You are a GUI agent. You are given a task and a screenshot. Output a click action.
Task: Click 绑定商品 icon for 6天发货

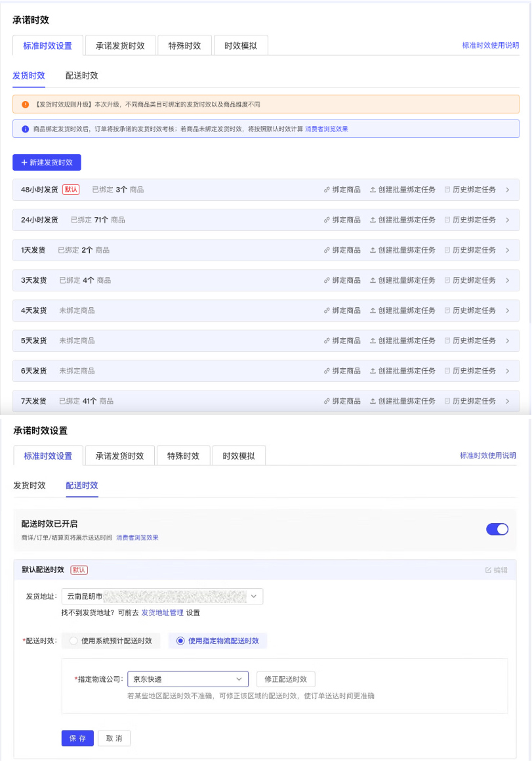click(x=325, y=371)
